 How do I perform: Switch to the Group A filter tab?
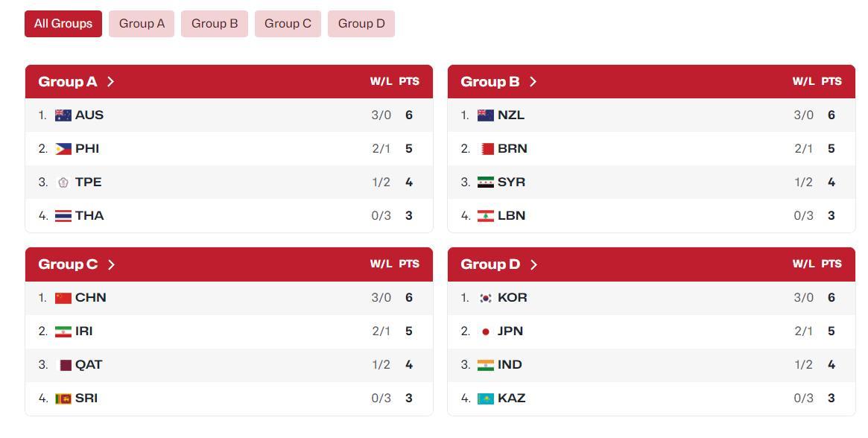(x=142, y=24)
